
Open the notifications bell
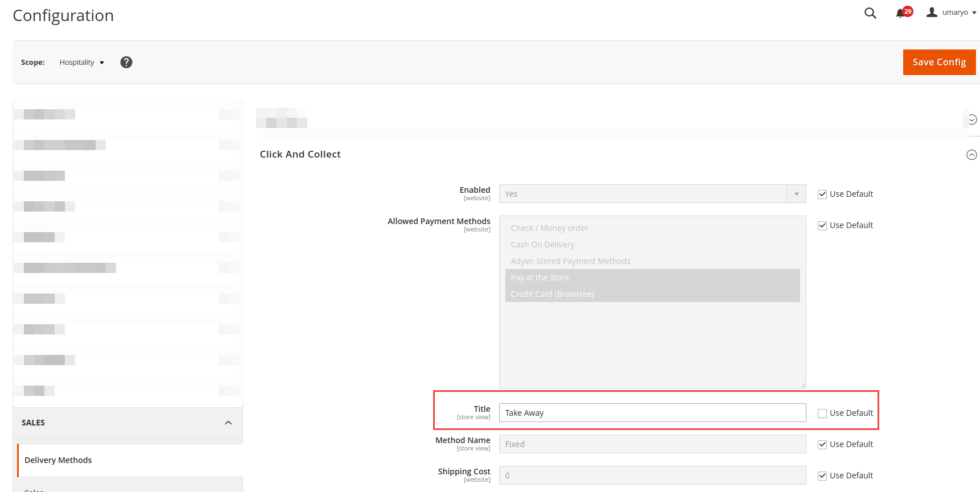coord(900,13)
